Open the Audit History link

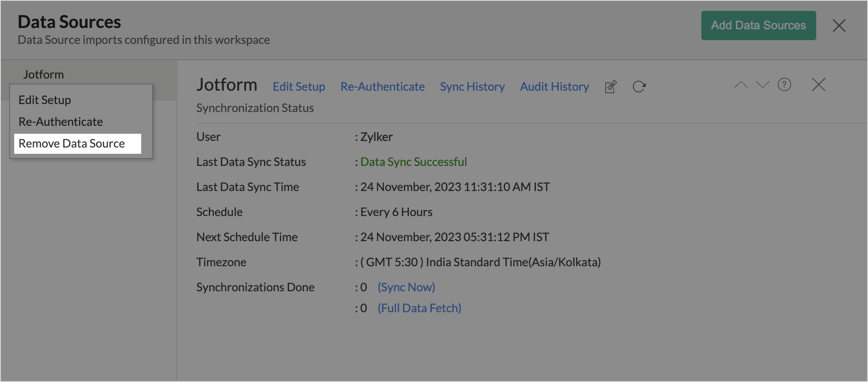tap(554, 87)
